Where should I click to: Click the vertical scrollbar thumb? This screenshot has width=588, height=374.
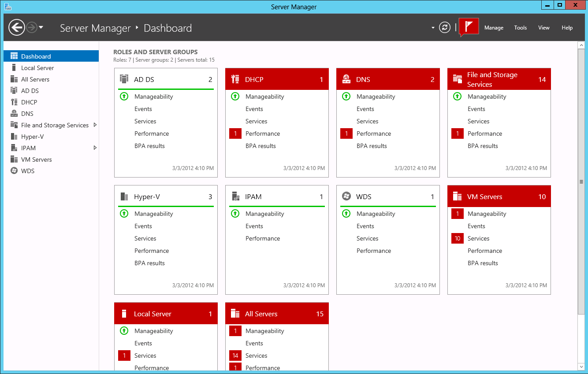coord(581,181)
